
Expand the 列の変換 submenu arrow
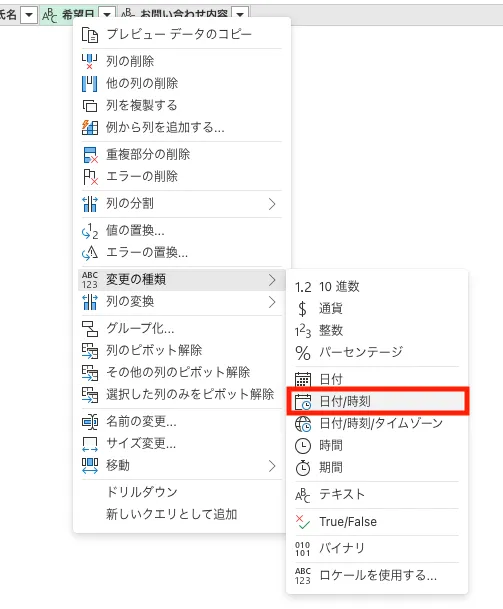(x=272, y=302)
